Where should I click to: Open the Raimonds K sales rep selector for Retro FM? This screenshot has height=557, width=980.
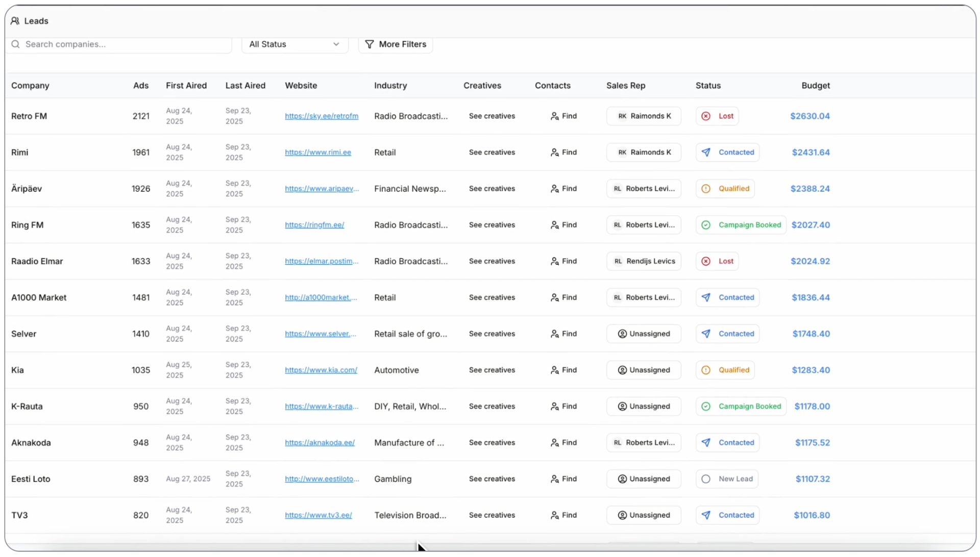[644, 116]
